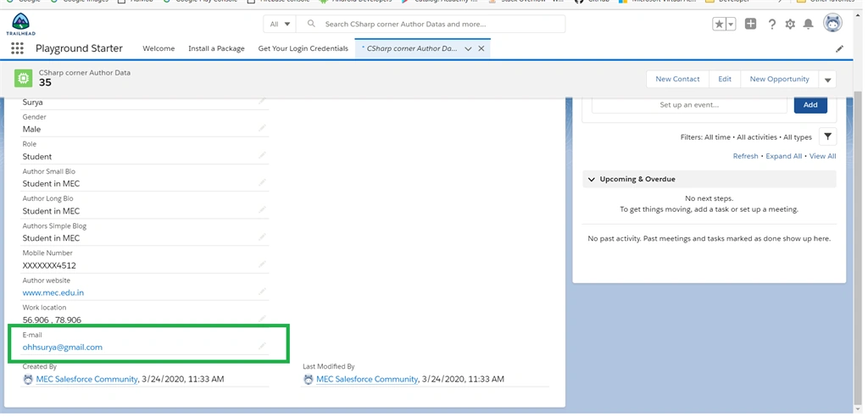Open Created By MEC Salesforce Community link

point(86,380)
